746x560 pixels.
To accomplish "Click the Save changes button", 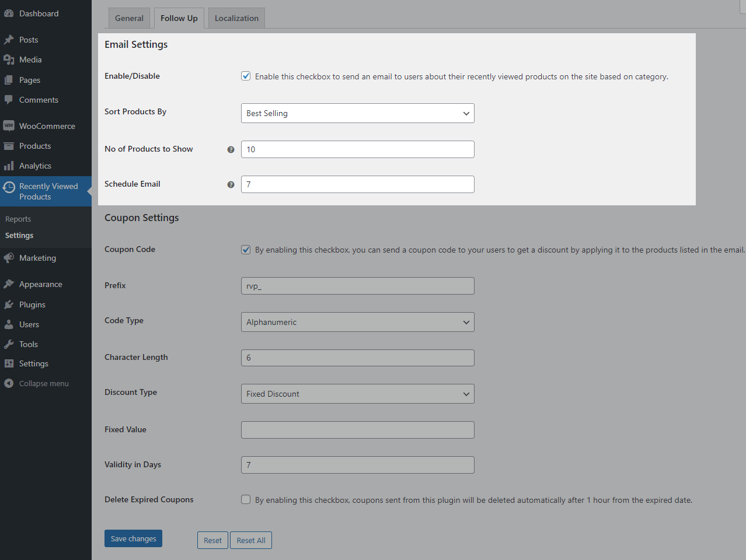I will pyautogui.click(x=133, y=538).
